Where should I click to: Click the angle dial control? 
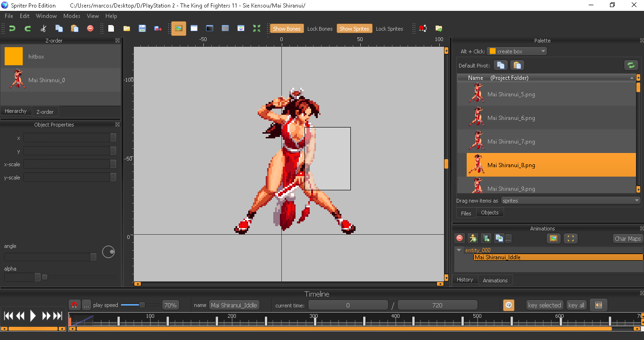coord(108,252)
